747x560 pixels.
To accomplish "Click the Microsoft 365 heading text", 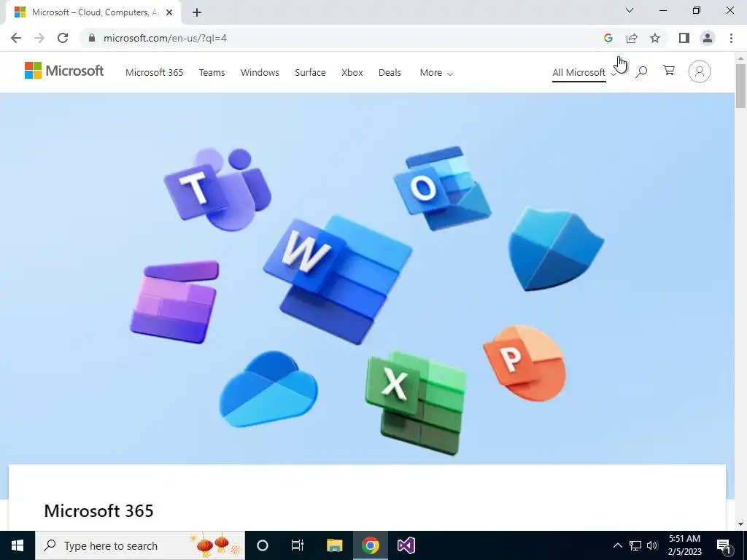I will tap(98, 511).
